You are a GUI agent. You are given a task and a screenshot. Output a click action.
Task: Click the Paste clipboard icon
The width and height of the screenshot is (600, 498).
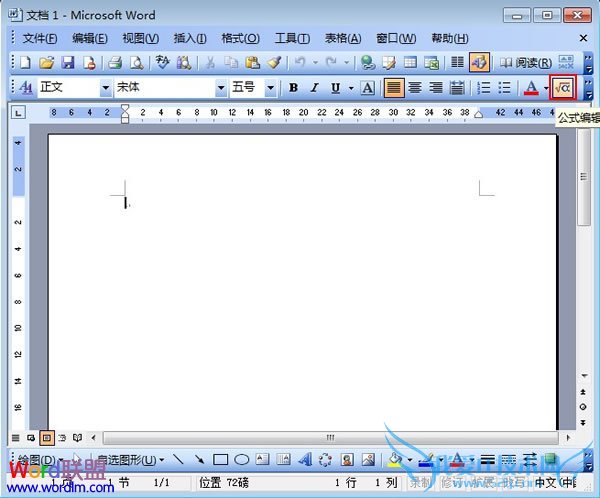[x=252, y=62]
